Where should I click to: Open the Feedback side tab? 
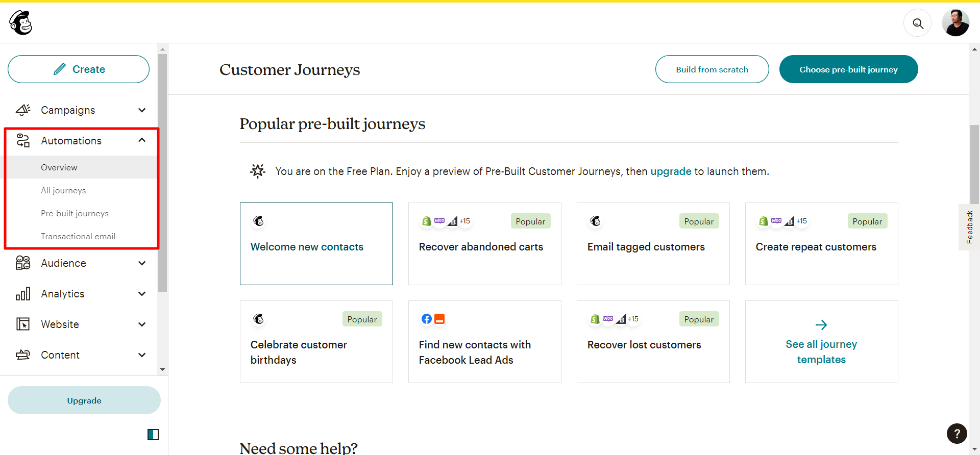coord(969,227)
